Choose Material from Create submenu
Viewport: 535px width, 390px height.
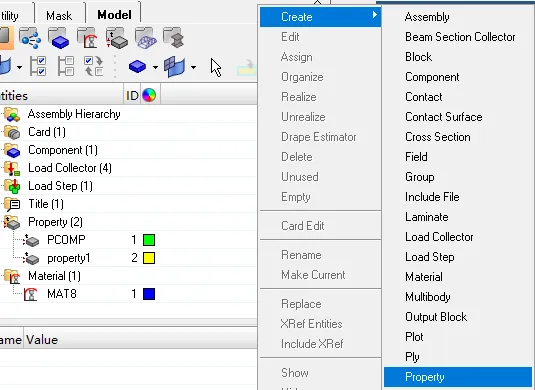(x=423, y=277)
